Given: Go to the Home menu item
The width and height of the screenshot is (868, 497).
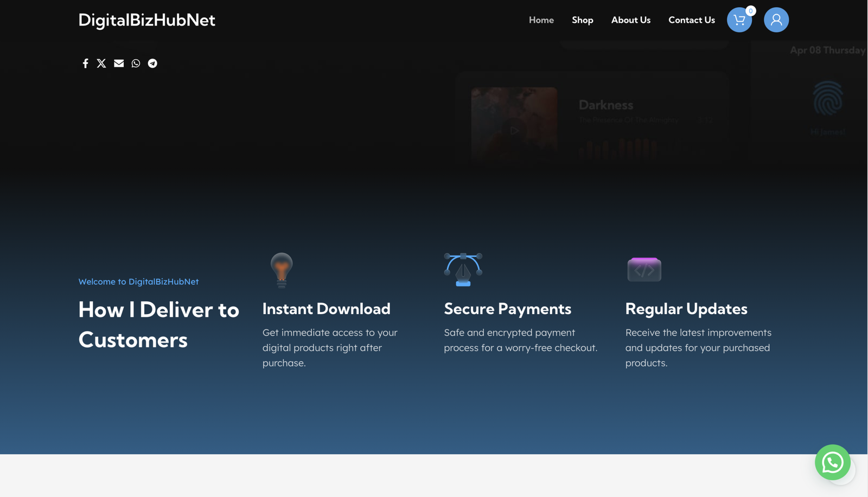Looking at the screenshot, I should (x=541, y=20).
